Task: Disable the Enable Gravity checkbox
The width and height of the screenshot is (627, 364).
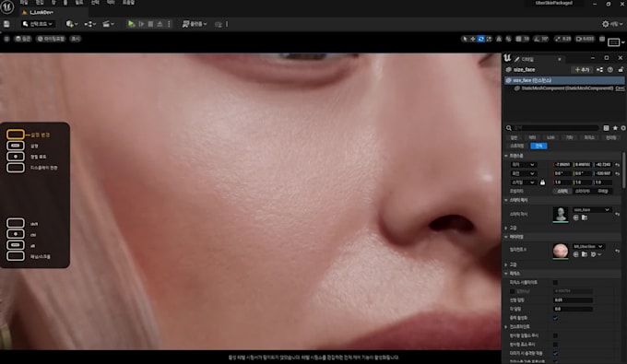Action: click(x=555, y=318)
